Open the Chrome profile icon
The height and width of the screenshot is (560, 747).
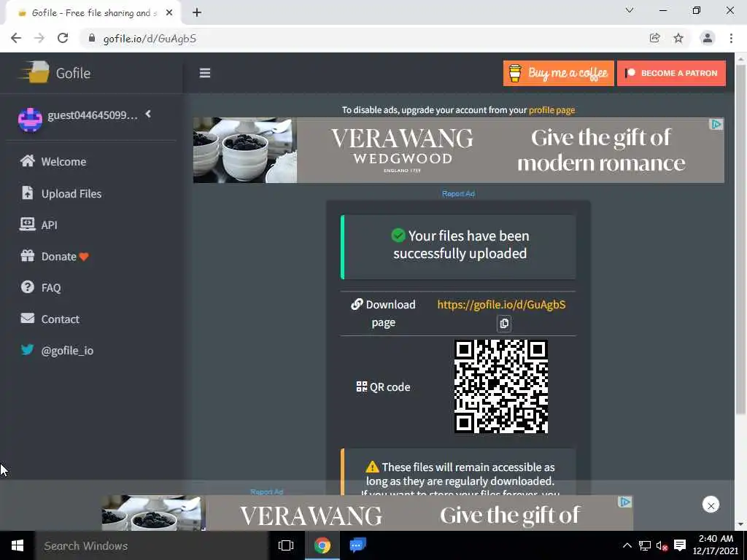708,38
